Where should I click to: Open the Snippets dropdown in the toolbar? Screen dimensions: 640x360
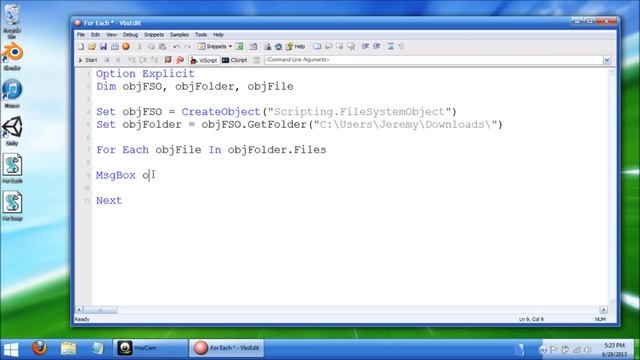pyautogui.click(x=215, y=47)
